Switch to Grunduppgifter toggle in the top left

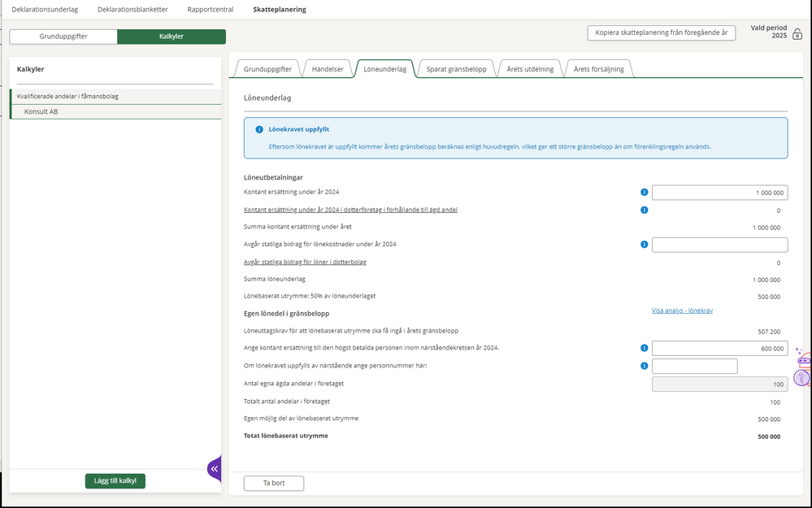(x=63, y=37)
